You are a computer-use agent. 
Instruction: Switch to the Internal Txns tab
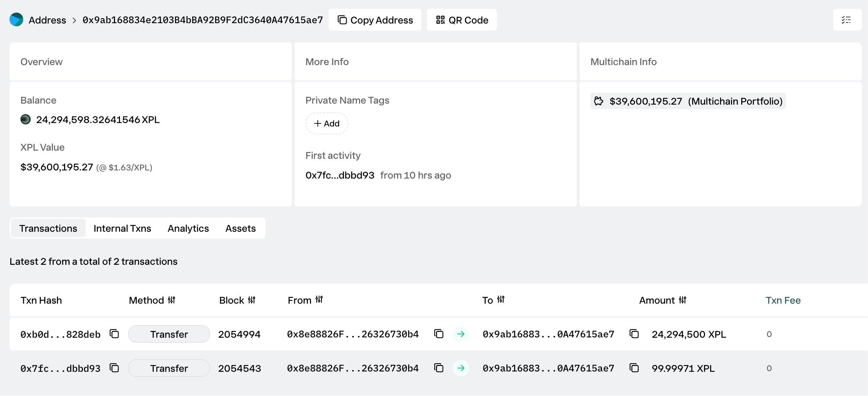tap(122, 228)
